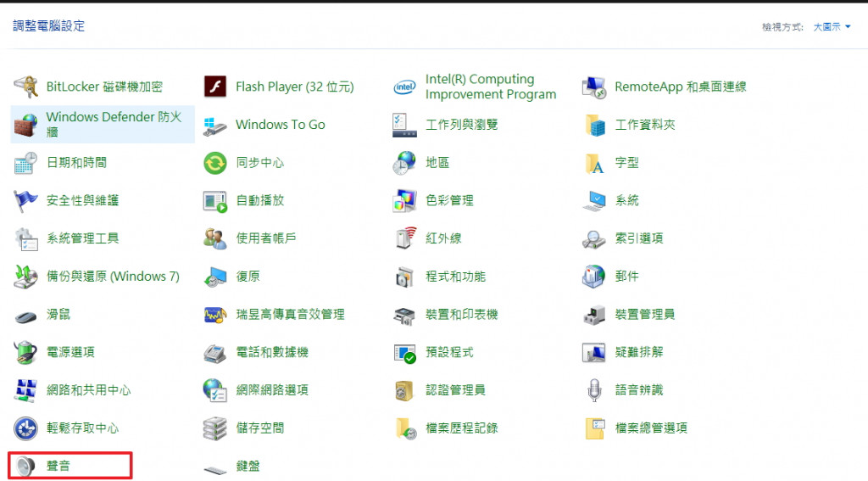Expand the 大圖示 view mode dropdown
This screenshot has width=868, height=481.
[x=832, y=26]
